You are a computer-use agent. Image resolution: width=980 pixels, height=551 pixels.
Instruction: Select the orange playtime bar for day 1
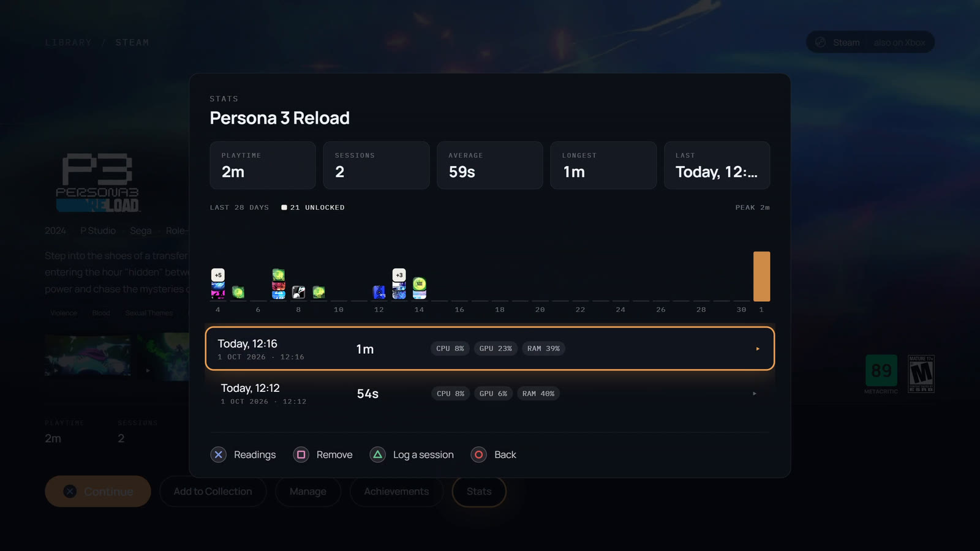point(761,276)
